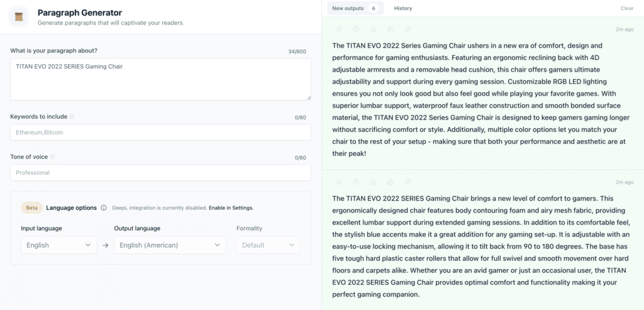Star the second output about mesh fabric
Viewport: 644px width, 310px height.
click(339, 182)
